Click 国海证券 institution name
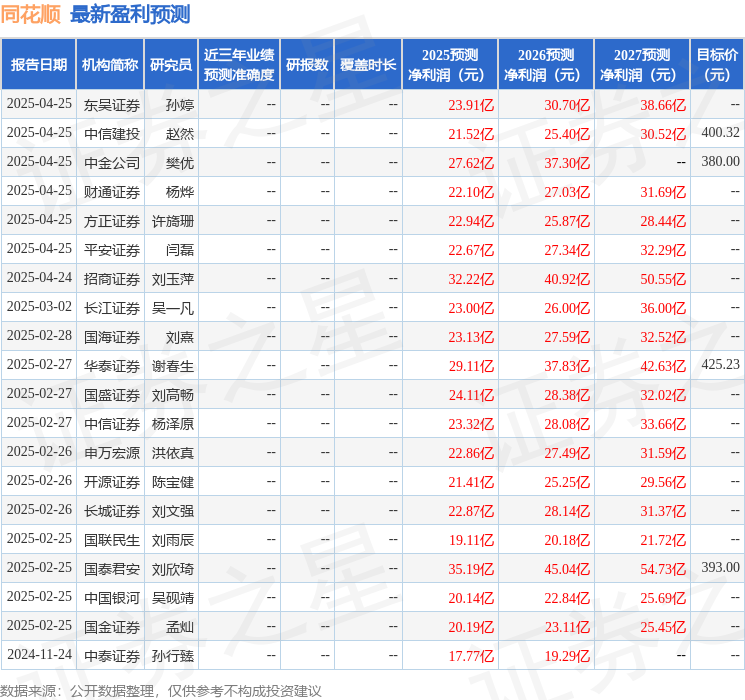Screen dimensions: 745x700 [112, 337]
